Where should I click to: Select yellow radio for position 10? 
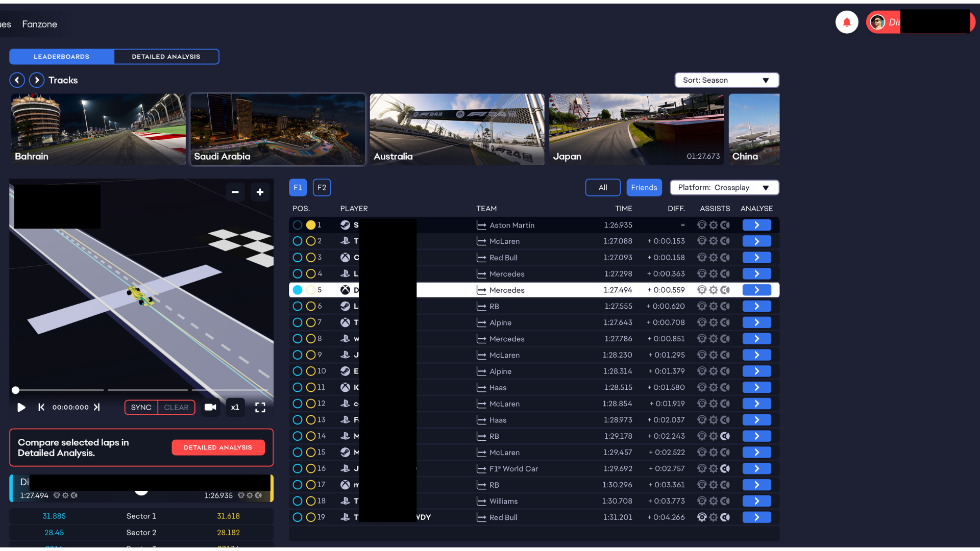[x=310, y=371]
